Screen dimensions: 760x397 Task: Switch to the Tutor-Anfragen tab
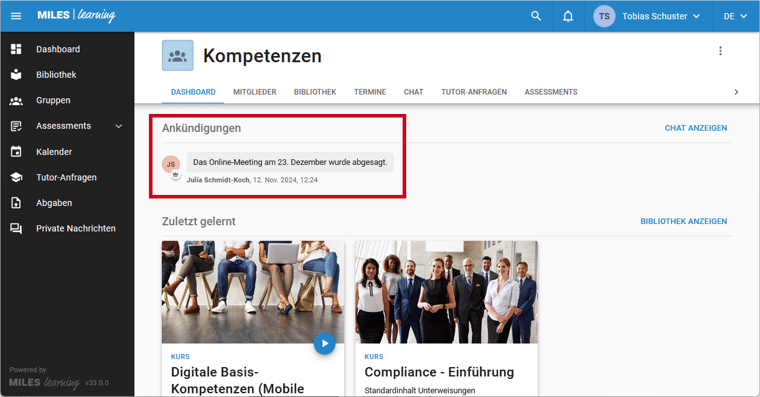tap(474, 92)
